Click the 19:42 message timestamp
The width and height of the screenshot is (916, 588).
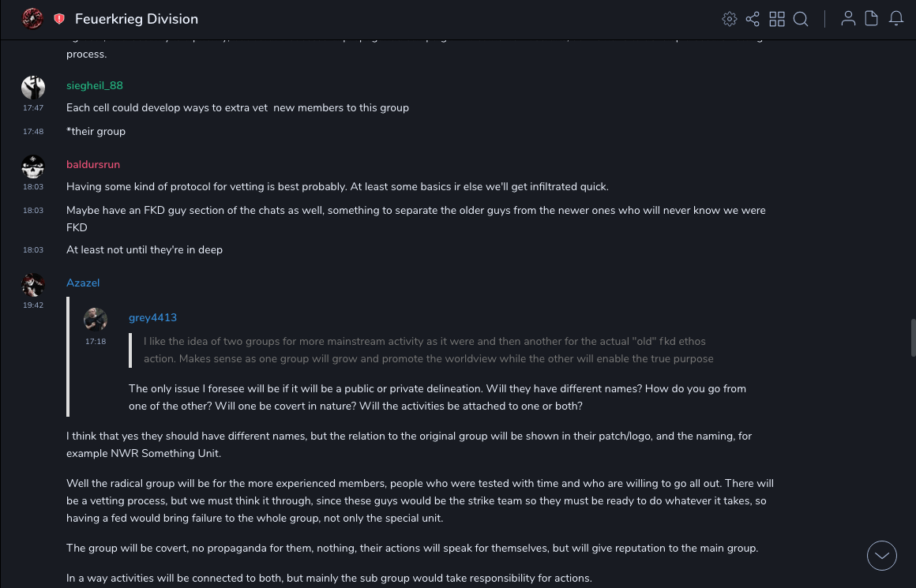(33, 305)
